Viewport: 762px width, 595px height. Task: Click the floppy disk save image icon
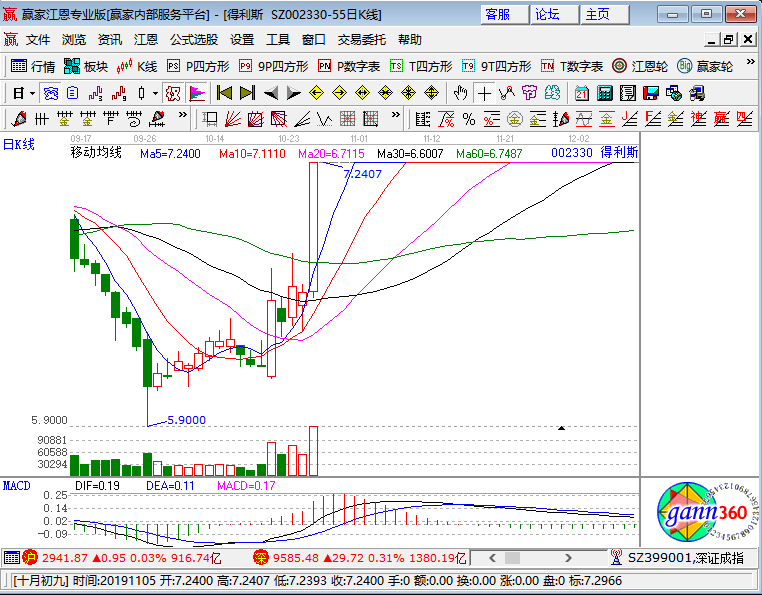point(651,93)
